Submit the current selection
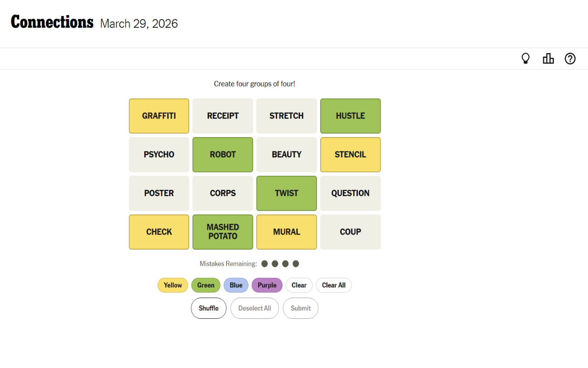This screenshot has height=368, width=588. [300, 308]
